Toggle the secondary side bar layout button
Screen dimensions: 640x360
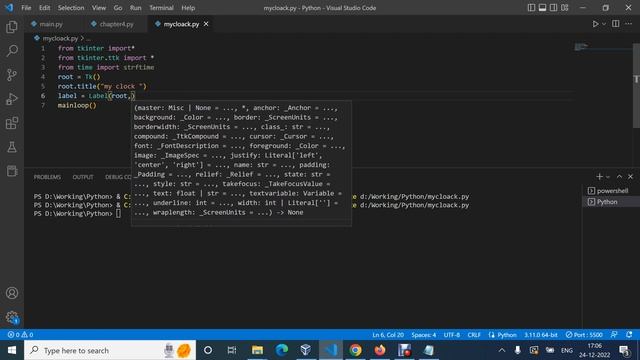(x=553, y=8)
